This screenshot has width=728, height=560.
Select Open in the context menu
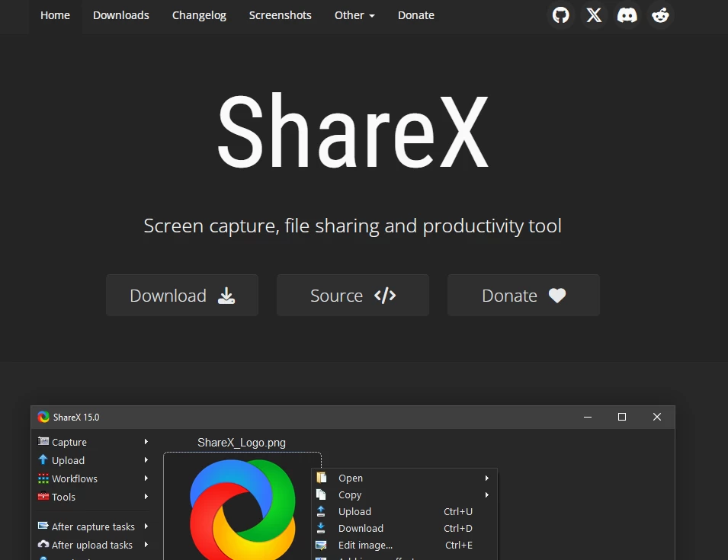tap(404, 478)
